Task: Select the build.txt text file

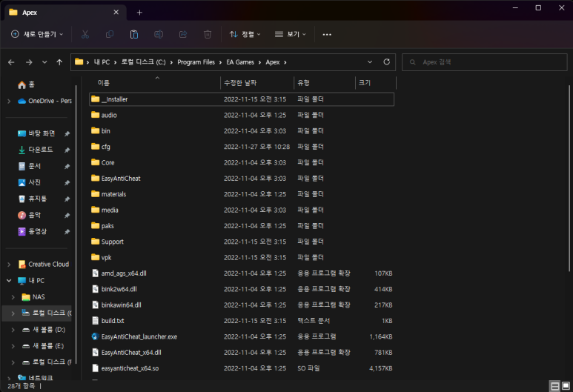Action: click(x=113, y=321)
